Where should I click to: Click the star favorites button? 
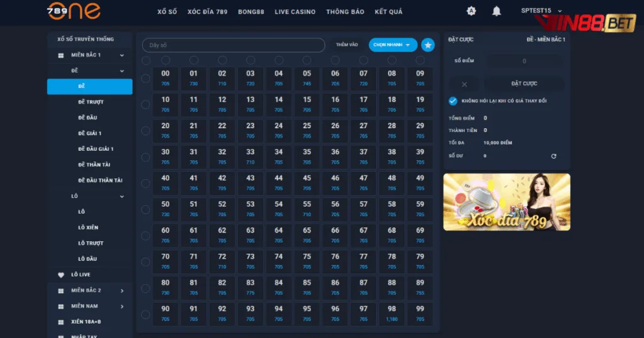pyautogui.click(x=428, y=45)
